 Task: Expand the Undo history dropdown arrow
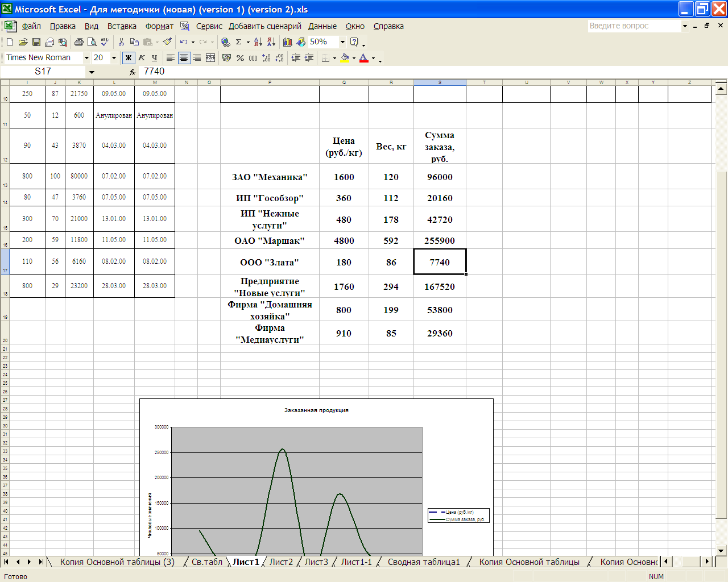click(193, 42)
